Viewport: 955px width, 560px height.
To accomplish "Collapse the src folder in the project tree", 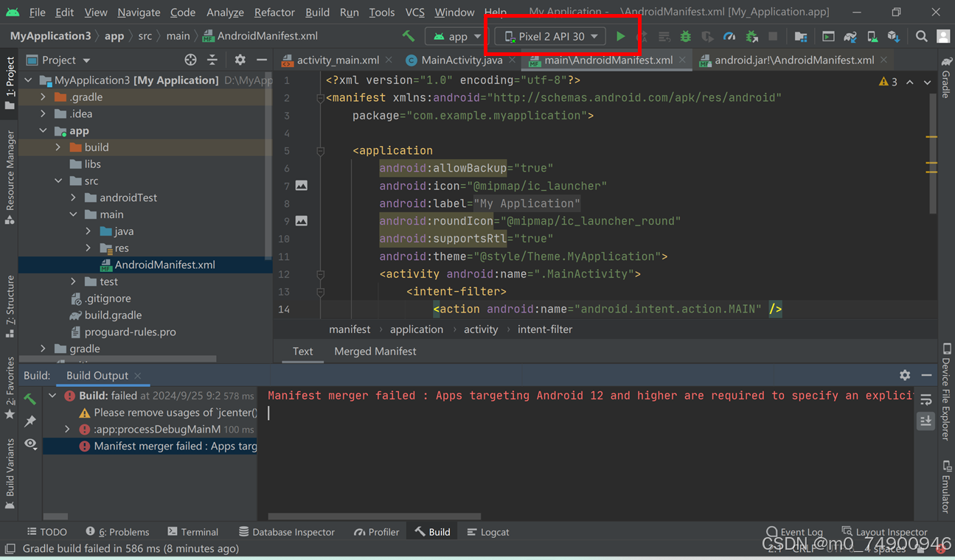I will tap(58, 181).
